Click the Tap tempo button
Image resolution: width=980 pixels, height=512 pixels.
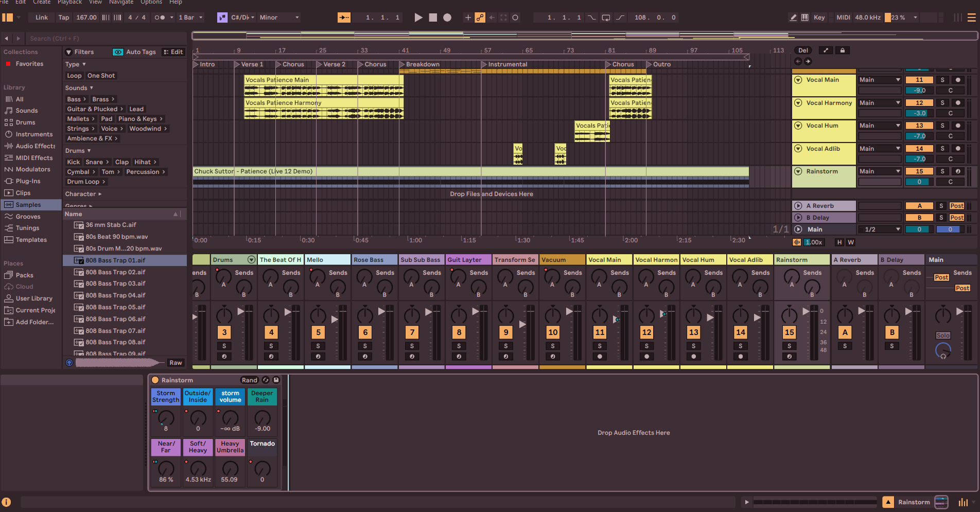click(63, 17)
